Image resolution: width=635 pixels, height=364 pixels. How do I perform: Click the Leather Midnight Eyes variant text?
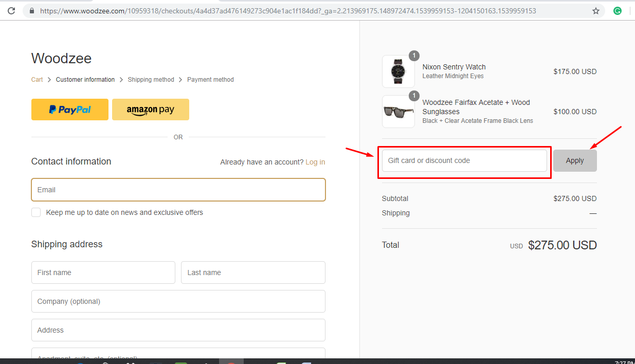point(453,76)
